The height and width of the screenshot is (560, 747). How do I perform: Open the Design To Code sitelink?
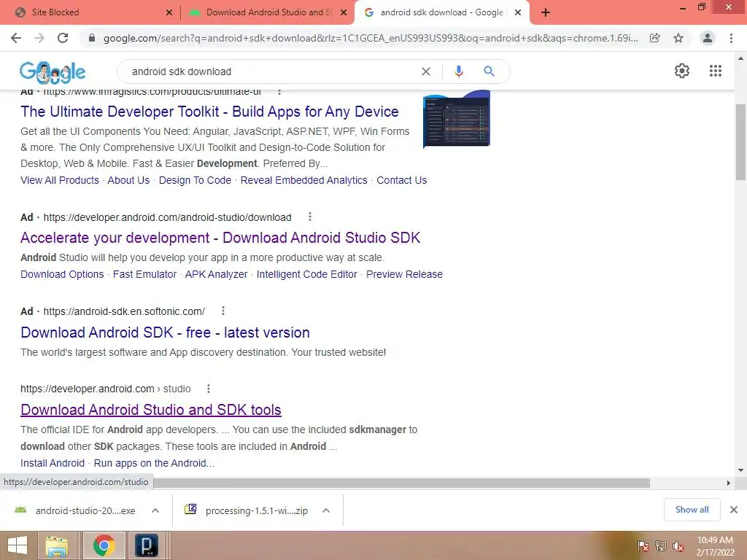(195, 181)
